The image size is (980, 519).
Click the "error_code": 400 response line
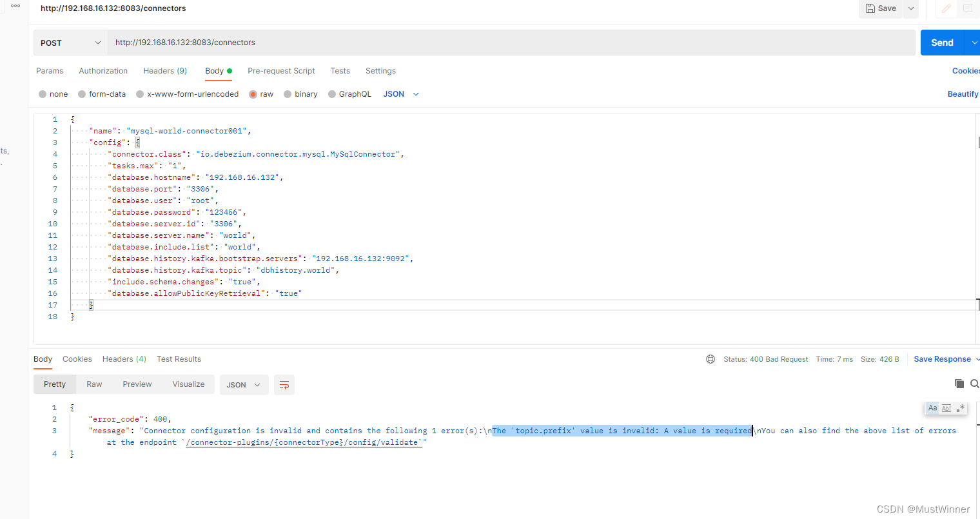[130, 419]
